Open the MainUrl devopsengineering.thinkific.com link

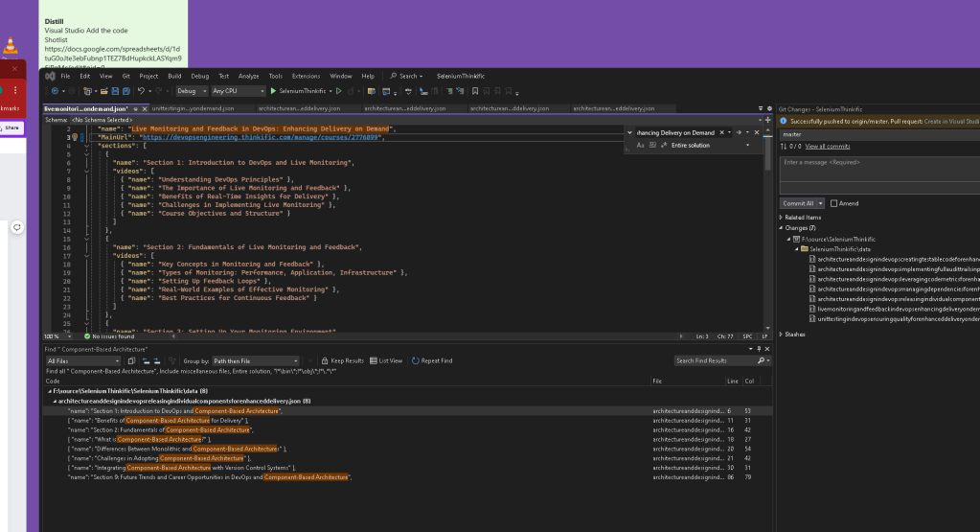point(260,137)
